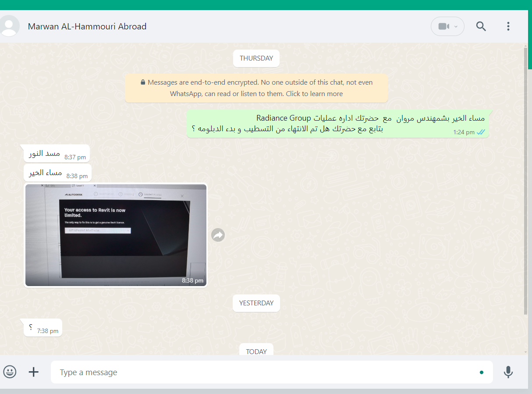Open the attach plus menu
The width and height of the screenshot is (532, 394).
point(34,372)
